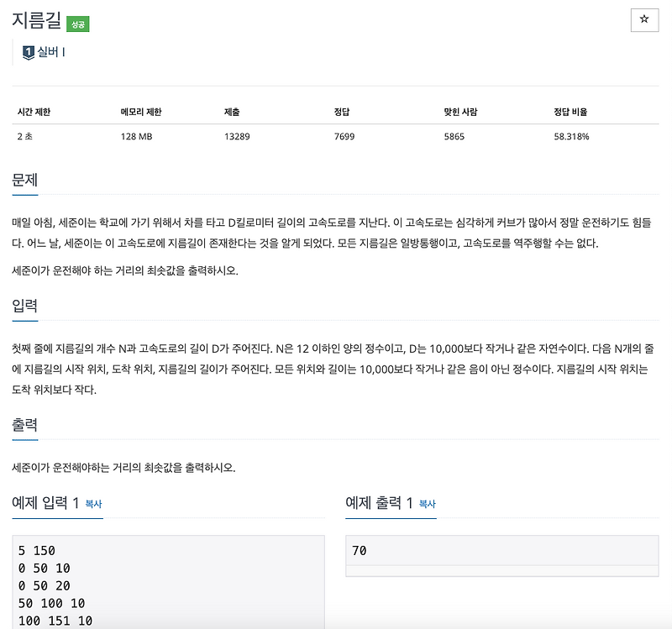The width and height of the screenshot is (672, 629).
Task: Click the 시간 제한 value 2 초
Action: click(23, 135)
